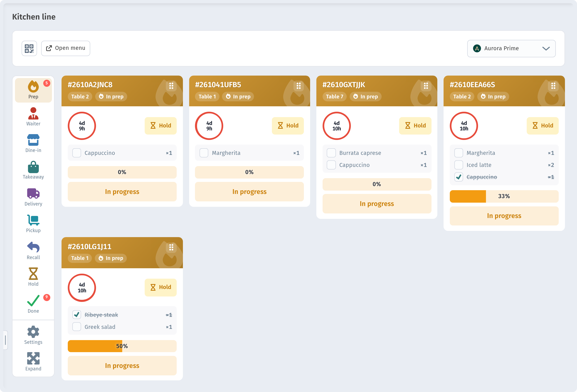
Task: Click the grid handle on order #2610LG1J11
Action: pos(171,247)
